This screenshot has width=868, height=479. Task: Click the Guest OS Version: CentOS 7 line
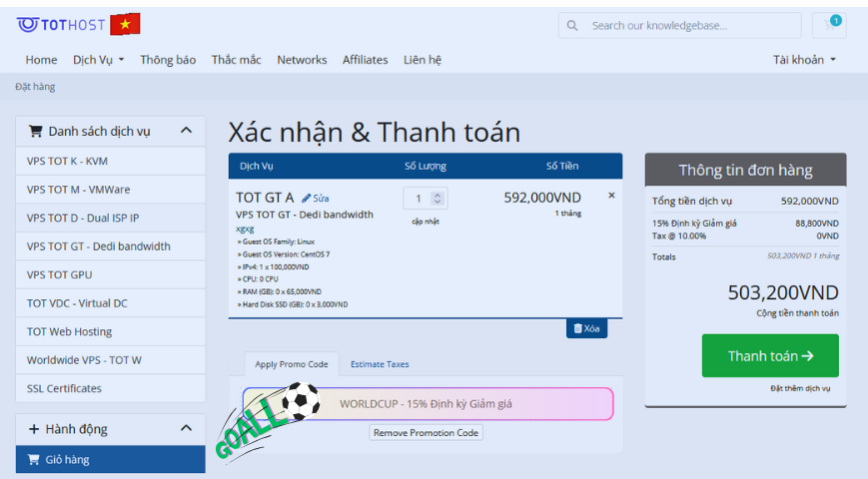click(284, 254)
